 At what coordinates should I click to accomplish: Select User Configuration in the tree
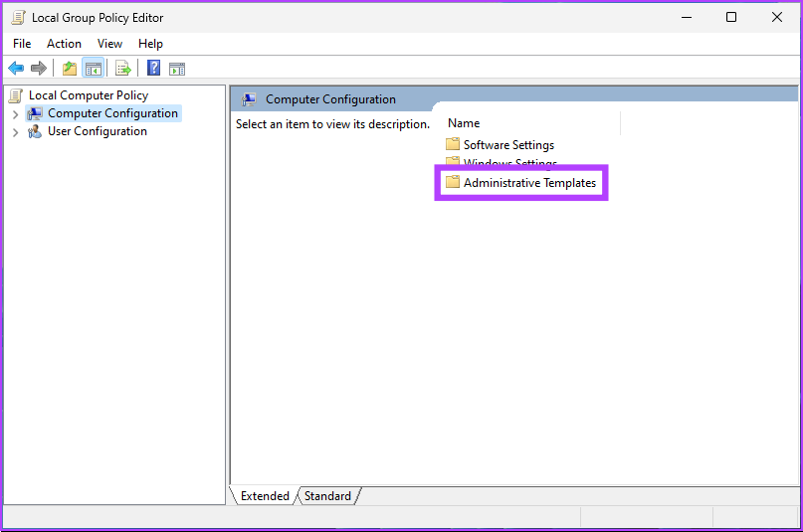[97, 131]
